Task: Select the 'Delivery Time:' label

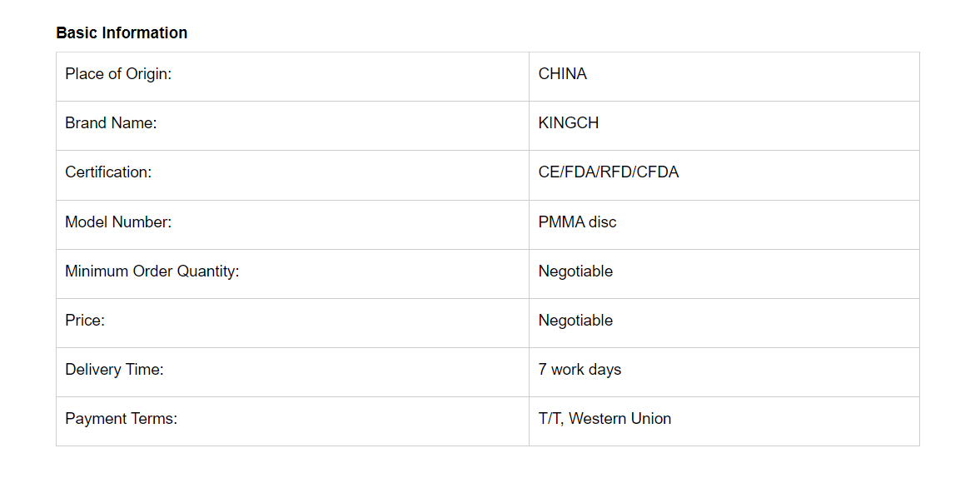Action: pos(114,370)
